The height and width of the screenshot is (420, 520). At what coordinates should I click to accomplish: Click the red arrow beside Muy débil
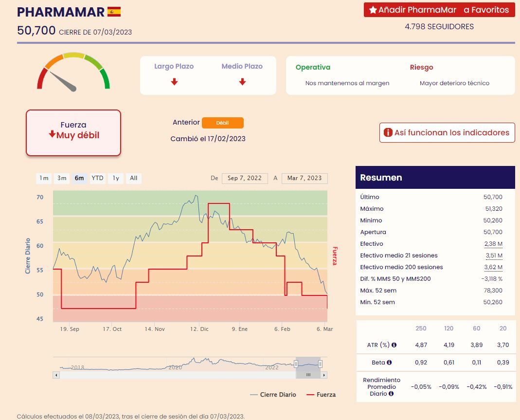(52, 134)
